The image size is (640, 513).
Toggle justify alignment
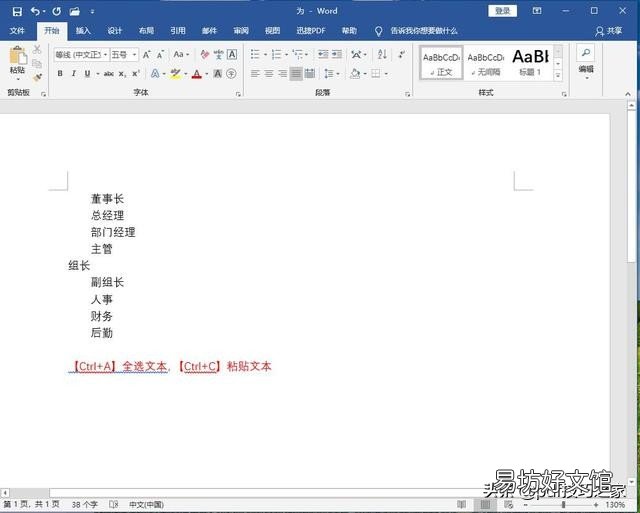296,74
